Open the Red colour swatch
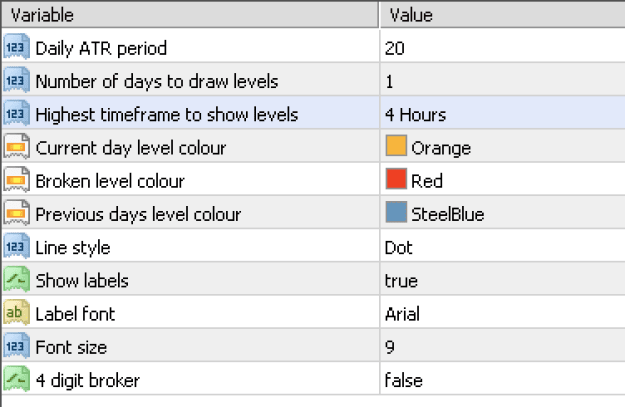The image size is (625, 407). 396,179
